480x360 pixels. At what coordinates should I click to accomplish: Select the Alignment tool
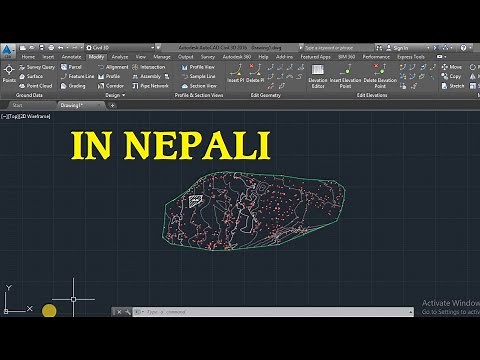pyautogui.click(x=113, y=67)
